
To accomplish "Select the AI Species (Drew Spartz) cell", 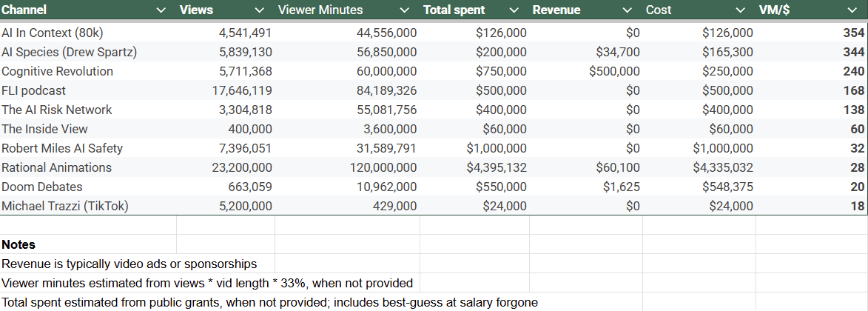I will 69,52.
